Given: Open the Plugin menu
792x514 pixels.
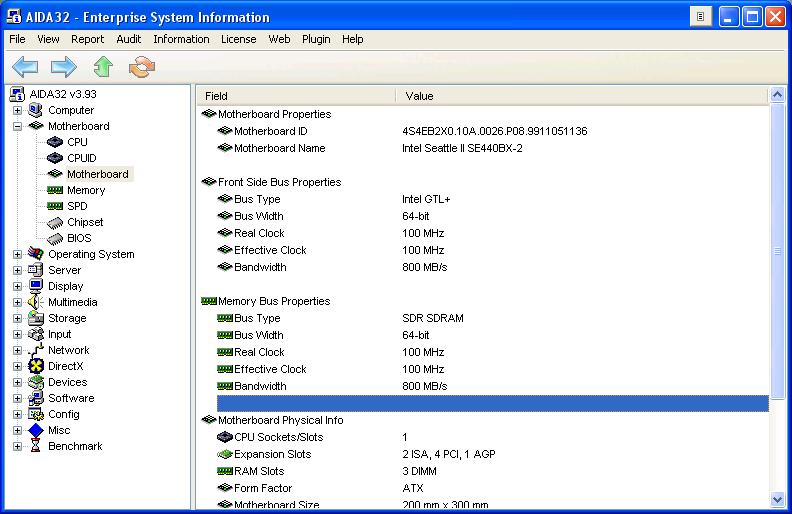Looking at the screenshot, I should pos(316,39).
